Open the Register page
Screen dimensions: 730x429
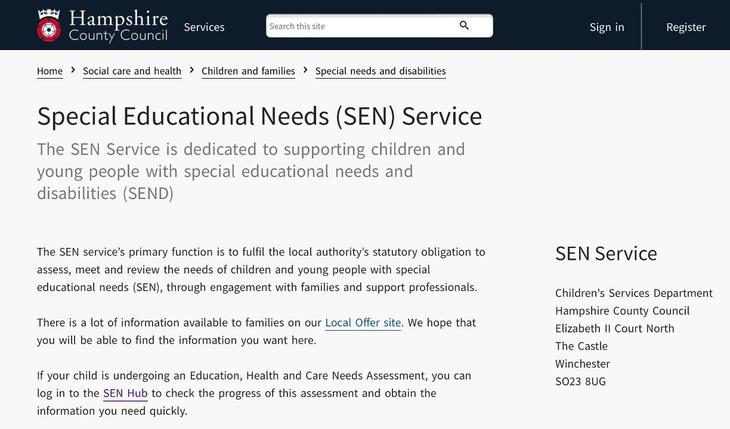click(686, 27)
